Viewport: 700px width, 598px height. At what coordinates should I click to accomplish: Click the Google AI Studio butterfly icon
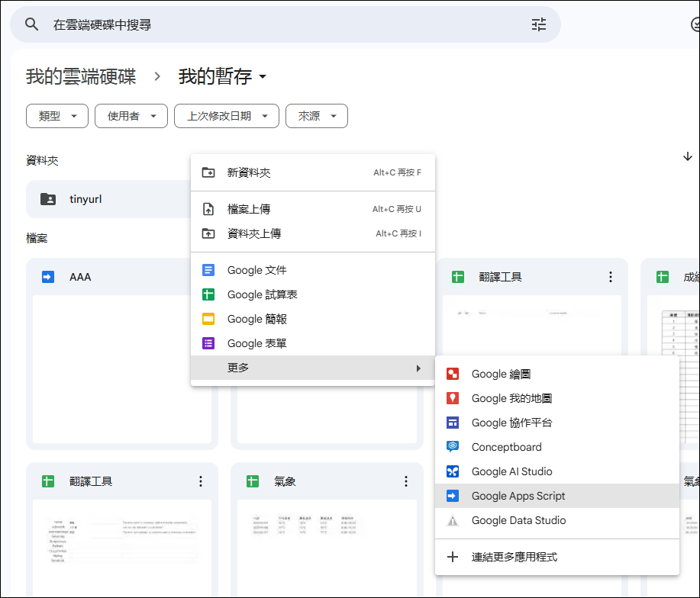tap(453, 471)
